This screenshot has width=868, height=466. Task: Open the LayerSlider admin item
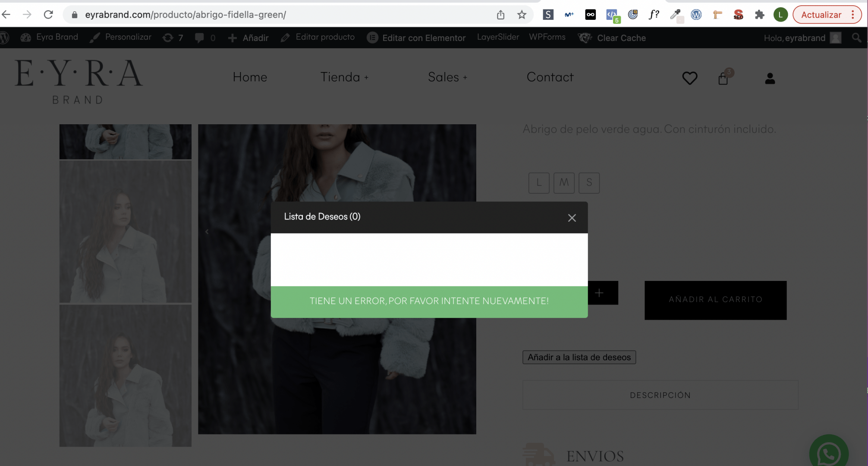[498, 37]
